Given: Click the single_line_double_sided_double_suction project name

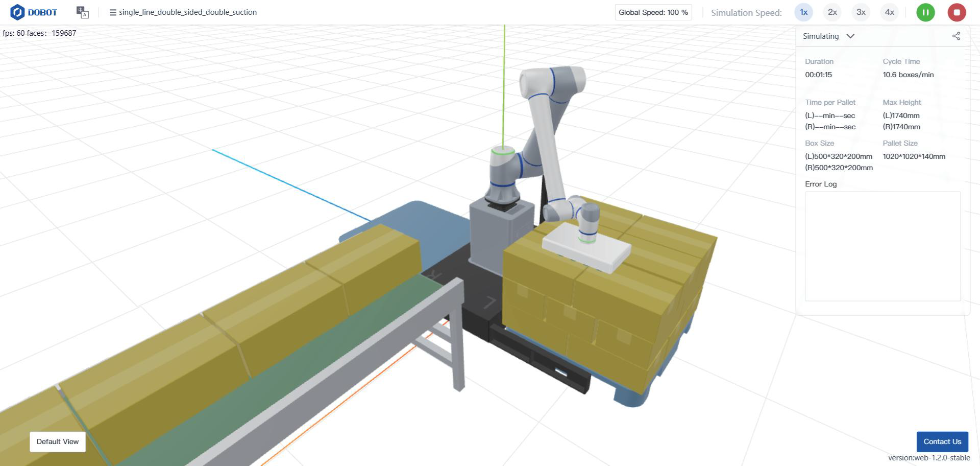Looking at the screenshot, I should click(187, 12).
